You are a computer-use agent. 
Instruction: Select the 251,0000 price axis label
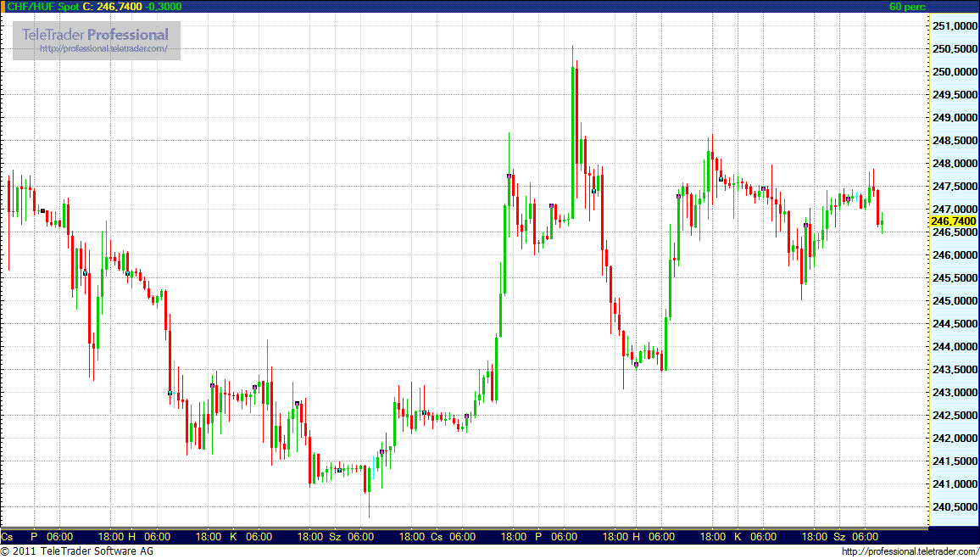[x=955, y=26]
